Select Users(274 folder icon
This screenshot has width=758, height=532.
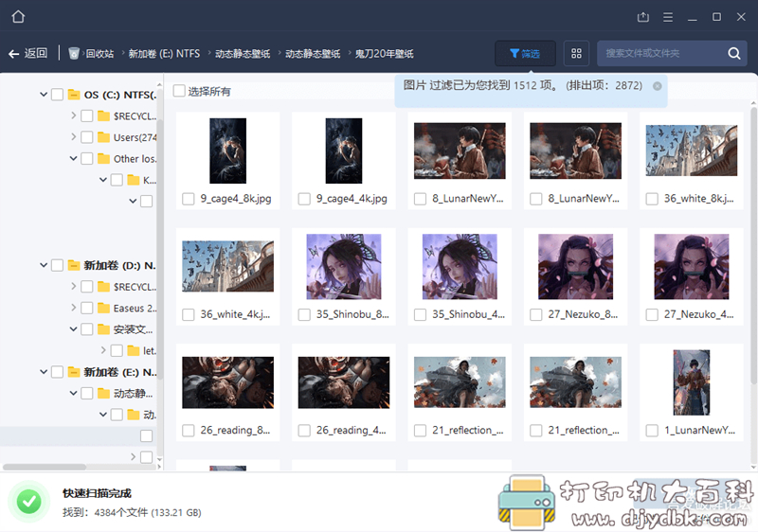pos(103,137)
